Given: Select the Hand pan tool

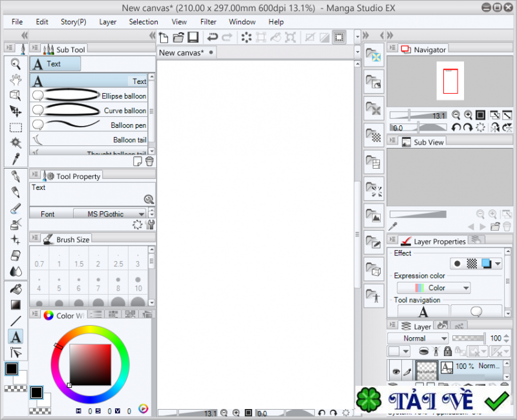Looking at the screenshot, I should coord(16,79).
